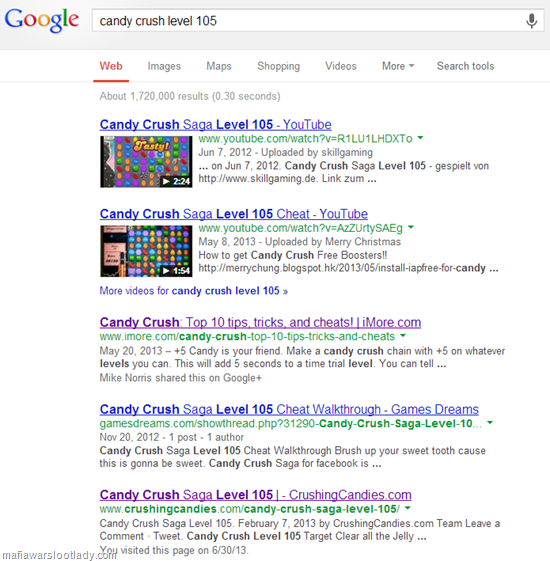Play the 2:24 YouTube video thumbnail
The height and width of the screenshot is (561, 550).
click(146, 162)
